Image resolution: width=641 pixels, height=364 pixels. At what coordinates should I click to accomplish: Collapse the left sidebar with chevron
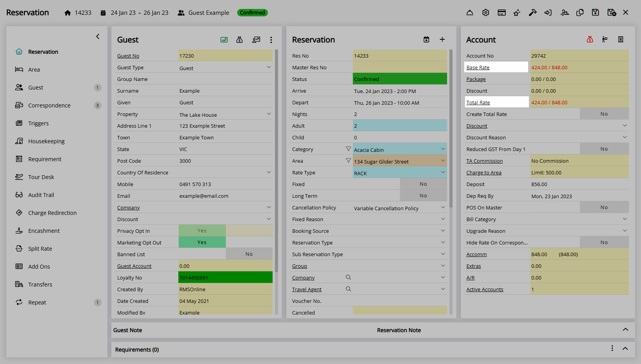point(98,37)
